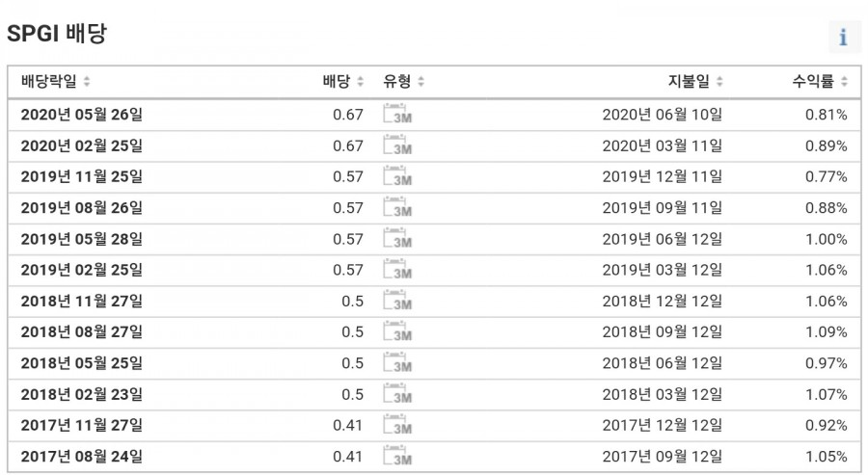Image resolution: width=868 pixels, height=475 pixels.
Task: Click the 지불일 column header label
Action: (x=689, y=81)
